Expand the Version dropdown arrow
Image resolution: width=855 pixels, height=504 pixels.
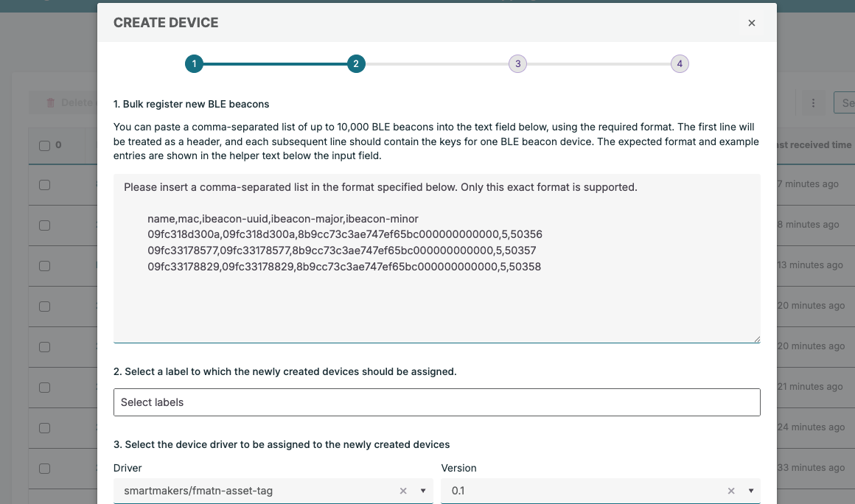point(750,491)
